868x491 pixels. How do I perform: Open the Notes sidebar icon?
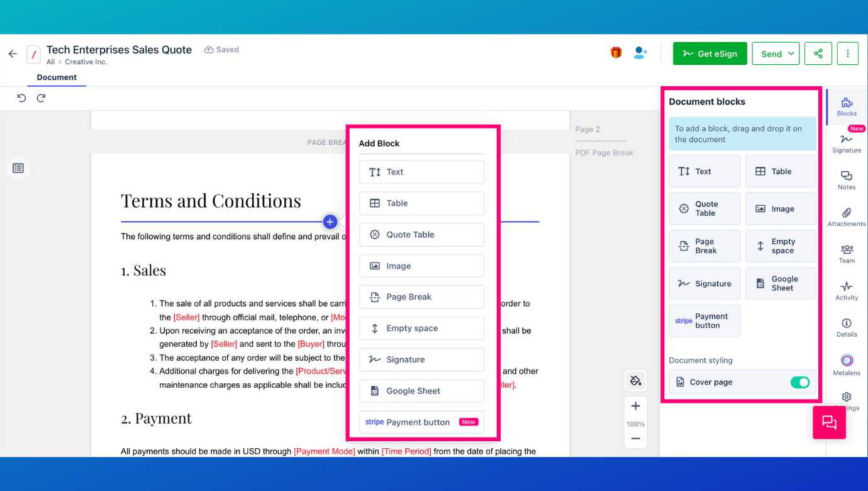click(x=847, y=180)
